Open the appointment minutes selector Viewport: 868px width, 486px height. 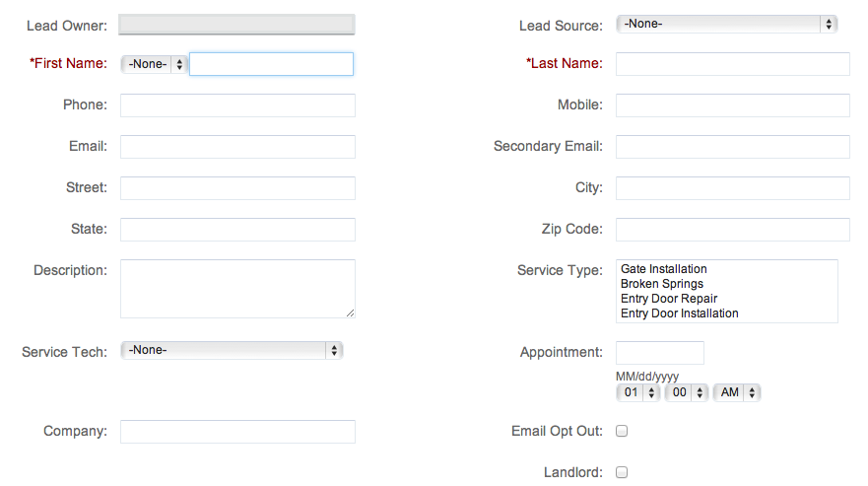[x=687, y=393]
